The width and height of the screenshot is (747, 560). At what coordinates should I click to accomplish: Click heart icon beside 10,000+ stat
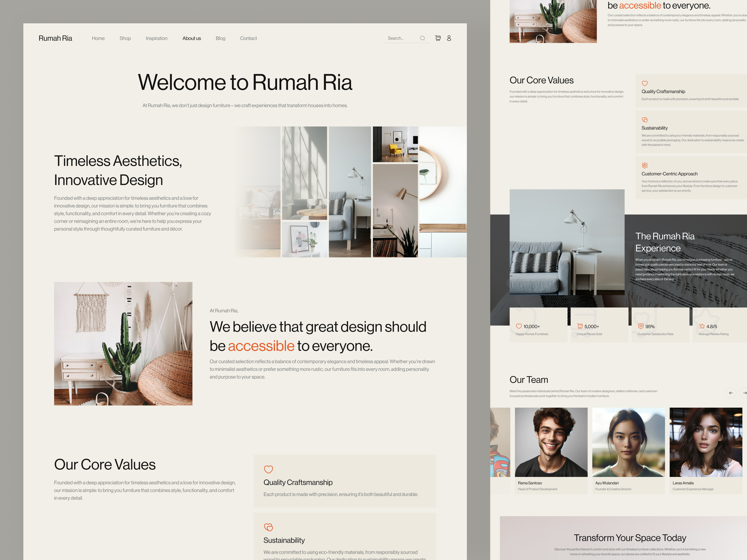tap(519, 326)
